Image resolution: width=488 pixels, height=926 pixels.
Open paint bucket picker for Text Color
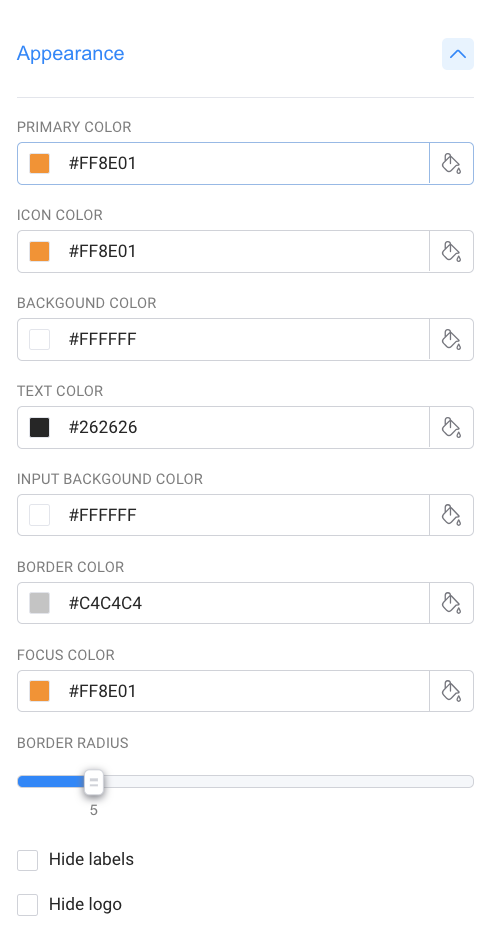[x=451, y=427]
